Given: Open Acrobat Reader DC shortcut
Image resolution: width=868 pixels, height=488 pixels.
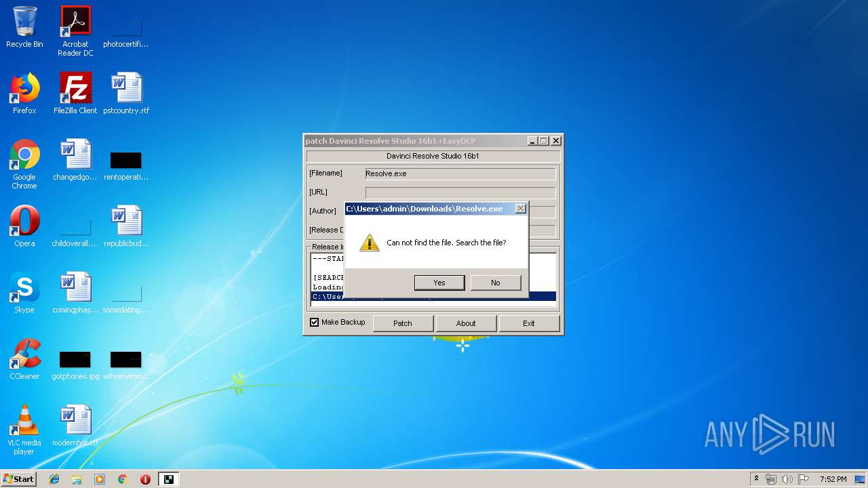Looking at the screenshot, I should 75,31.
